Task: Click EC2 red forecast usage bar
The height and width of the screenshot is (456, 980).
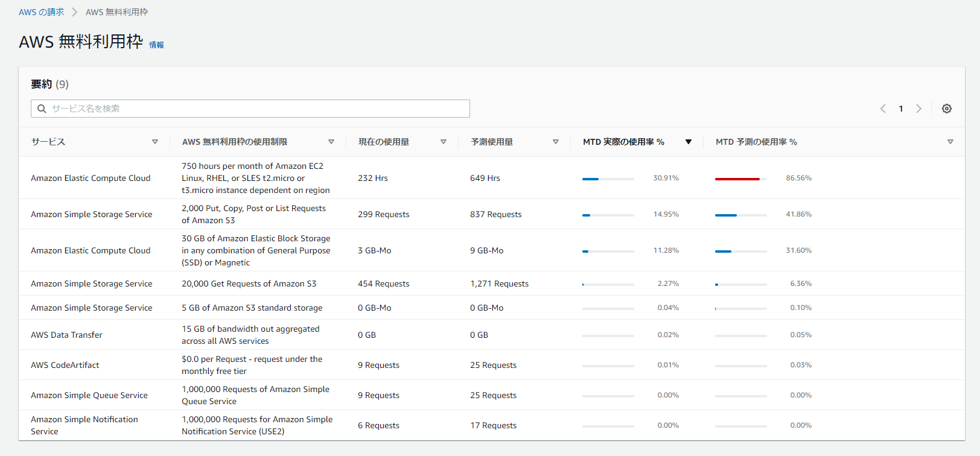Action: [x=737, y=179]
